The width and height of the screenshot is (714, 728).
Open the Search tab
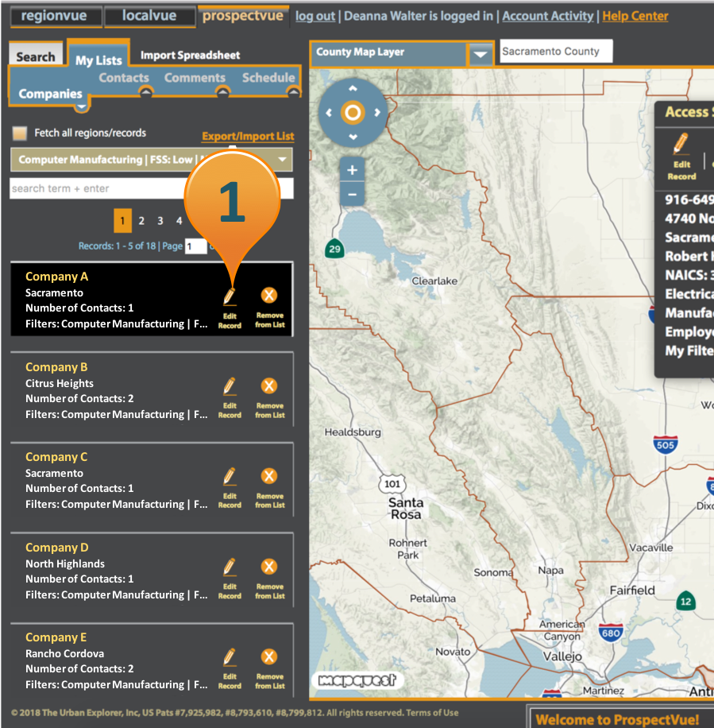pos(36,56)
